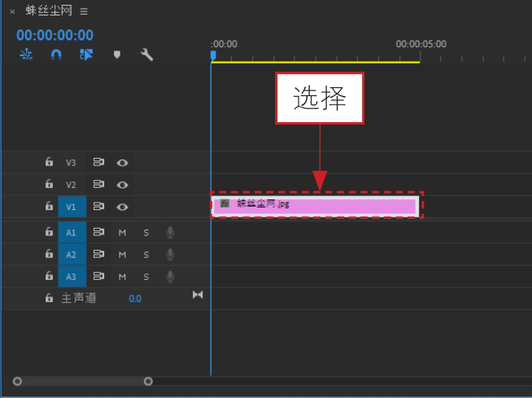This screenshot has height=398, width=532.
Task: Select the 蛛丝尘网.jpg clip
Action: (x=315, y=206)
